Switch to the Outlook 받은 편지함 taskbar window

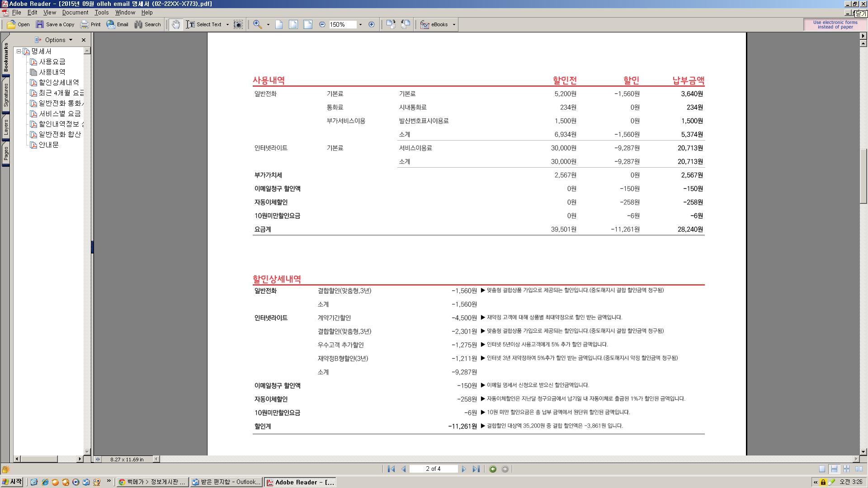[226, 482]
